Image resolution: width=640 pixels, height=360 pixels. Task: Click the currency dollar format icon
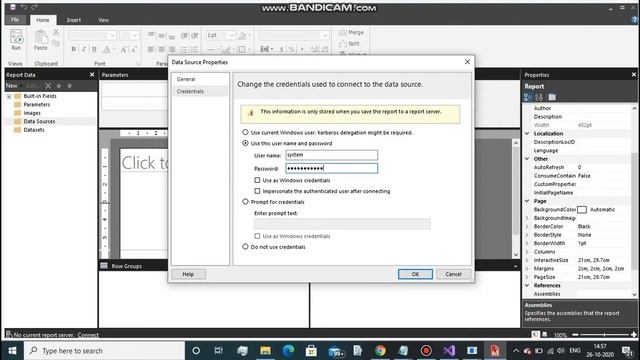(281, 49)
